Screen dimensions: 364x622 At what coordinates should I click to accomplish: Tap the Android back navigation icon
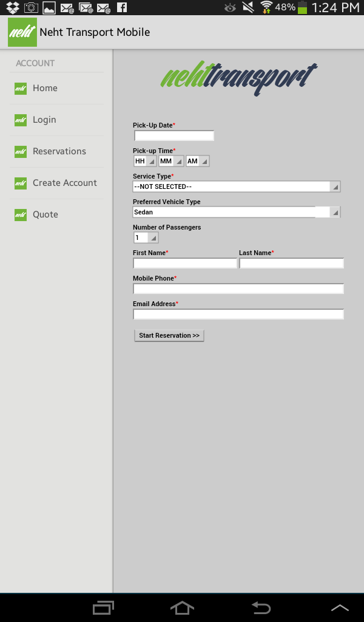click(x=261, y=607)
